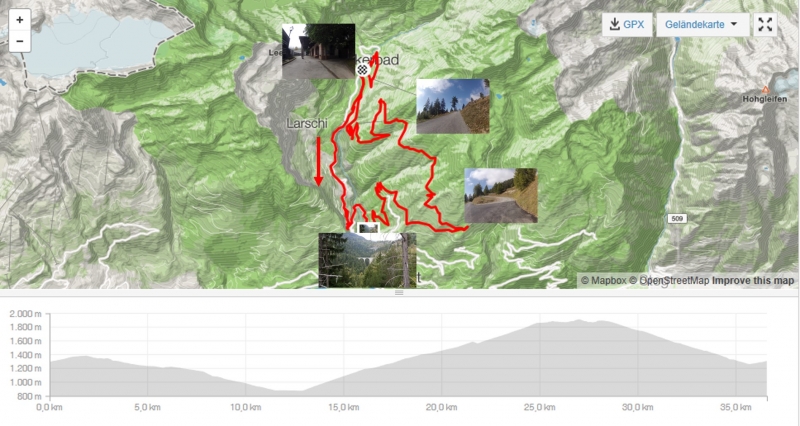
Task: Select the Larschi place label
Action: coord(307,123)
